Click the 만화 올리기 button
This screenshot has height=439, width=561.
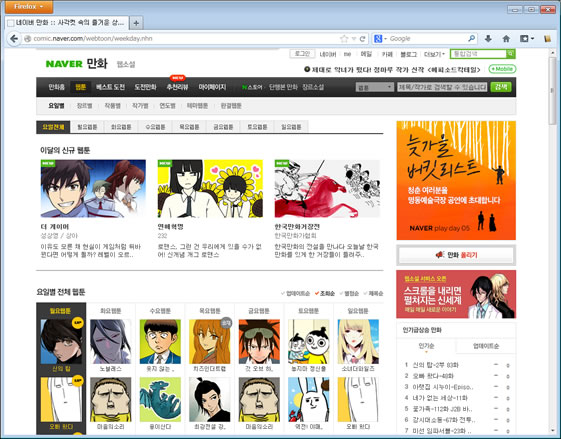456,255
